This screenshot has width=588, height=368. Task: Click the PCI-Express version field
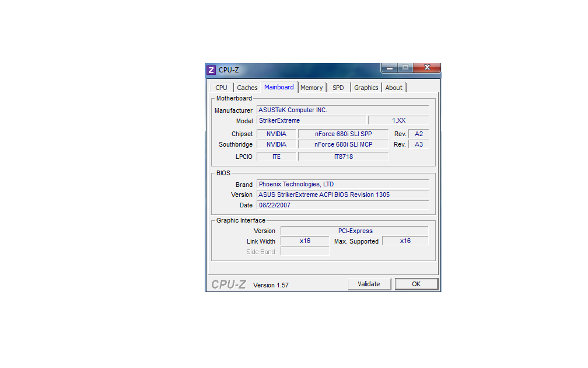pos(355,231)
